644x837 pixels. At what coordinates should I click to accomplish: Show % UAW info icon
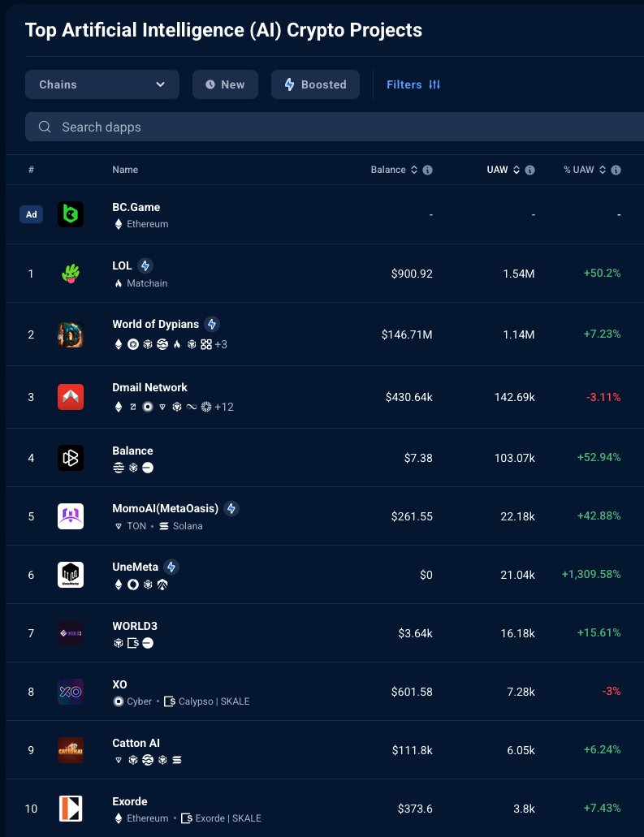[616, 170]
